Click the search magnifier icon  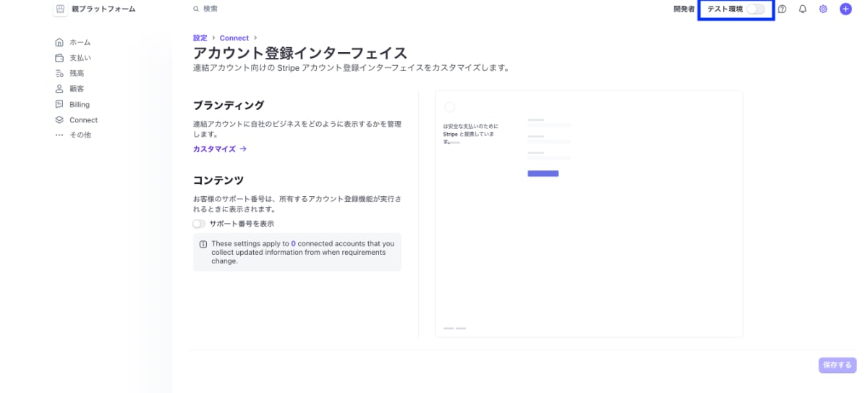(196, 9)
